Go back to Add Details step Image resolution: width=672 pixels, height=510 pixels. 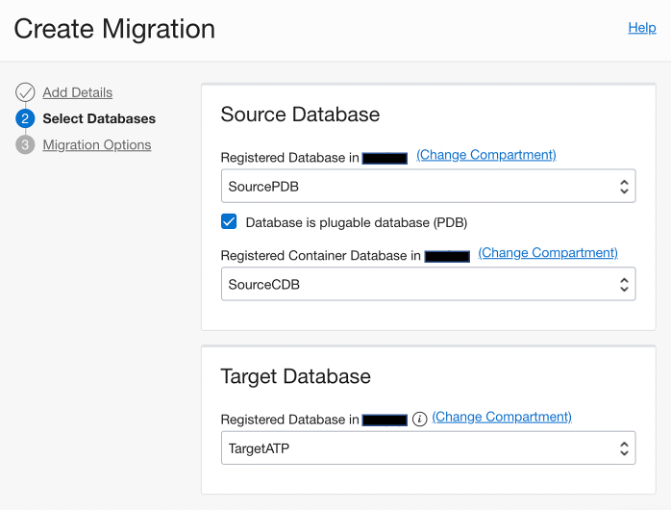[78, 92]
